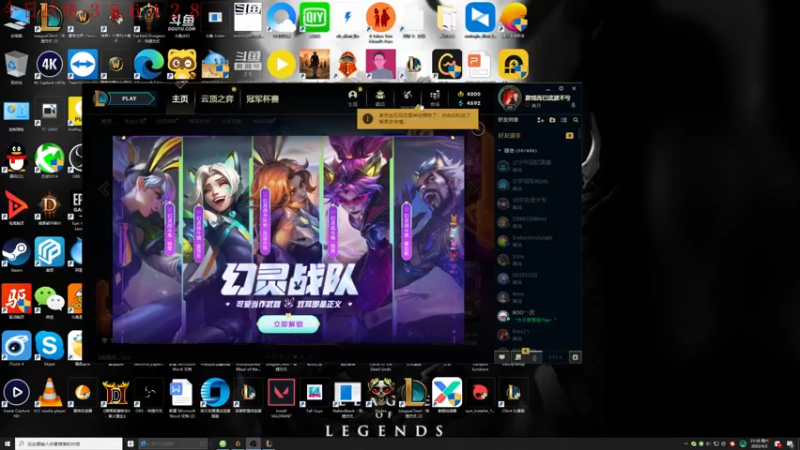Click microphone voice icon at friends panel bottom
Image resolution: width=800 pixels, height=450 pixels.
tap(535, 357)
